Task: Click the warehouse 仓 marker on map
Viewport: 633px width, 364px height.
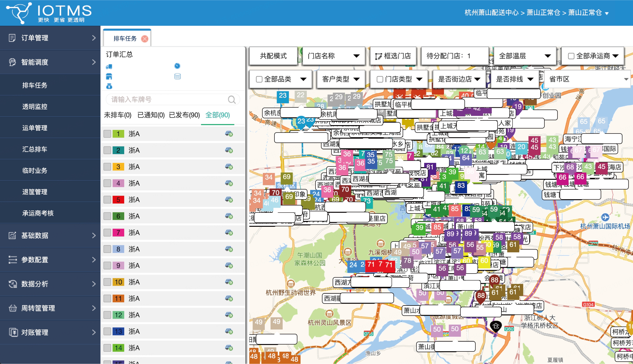Action: click(496, 326)
